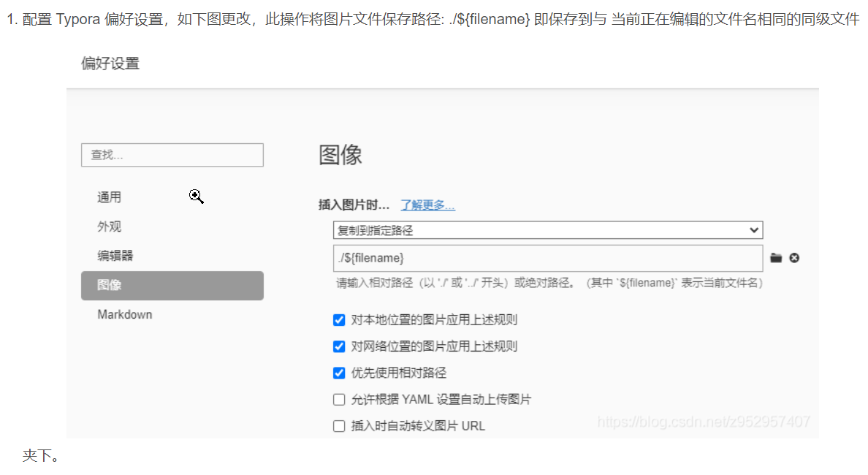Click the 偏好设置 window title
Image resolution: width=868 pixels, height=475 pixels.
point(110,64)
